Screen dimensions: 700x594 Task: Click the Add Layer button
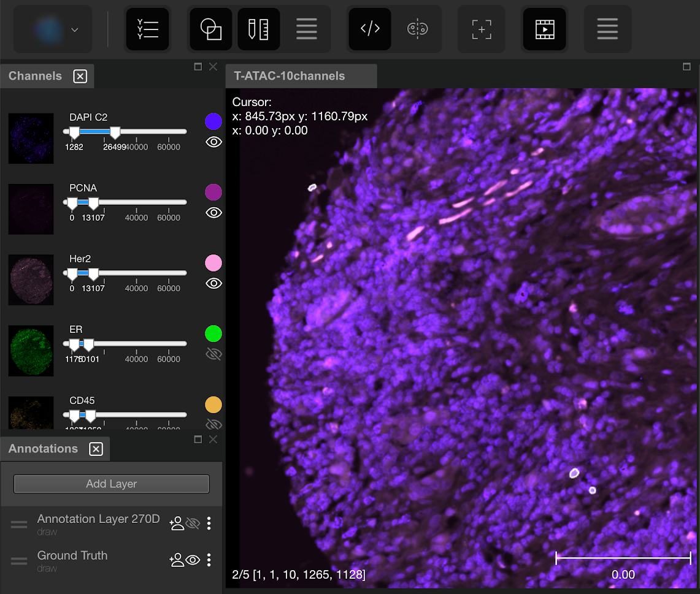[112, 484]
